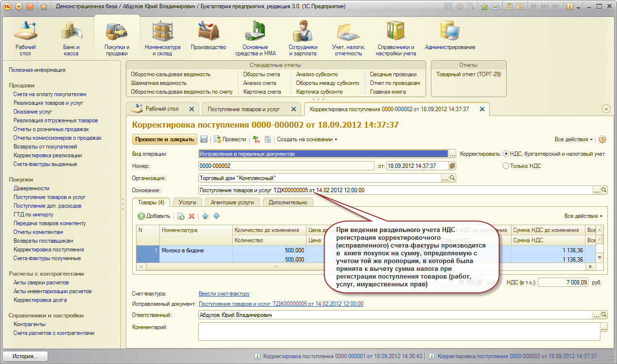Open the Организация selection ellipsis
Viewport: 617px width, 364px height.
pos(445,178)
